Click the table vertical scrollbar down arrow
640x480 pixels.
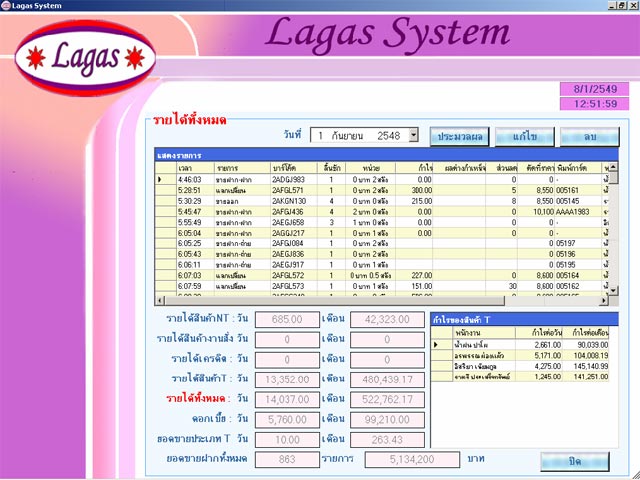click(x=613, y=290)
